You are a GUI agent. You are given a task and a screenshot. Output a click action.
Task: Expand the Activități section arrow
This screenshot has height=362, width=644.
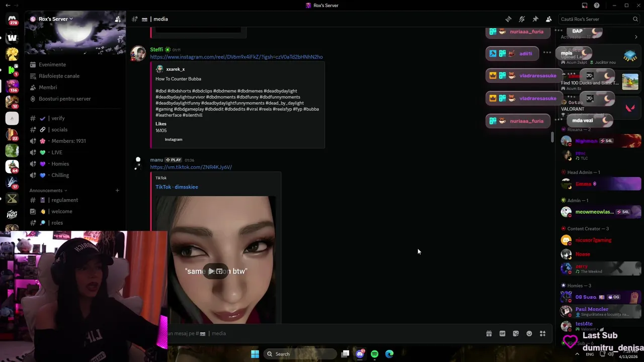click(x=636, y=37)
